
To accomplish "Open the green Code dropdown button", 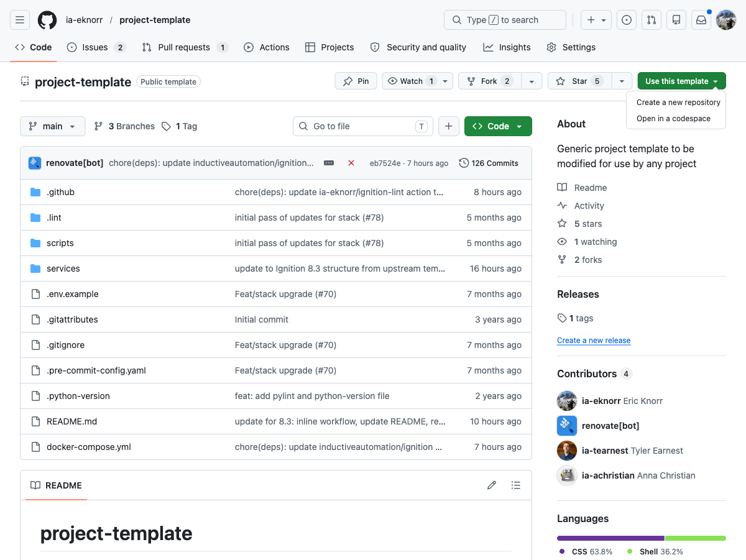I will (498, 126).
